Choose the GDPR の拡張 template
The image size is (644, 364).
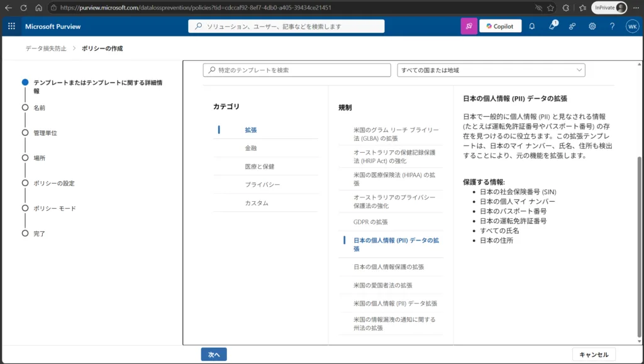[370, 222]
